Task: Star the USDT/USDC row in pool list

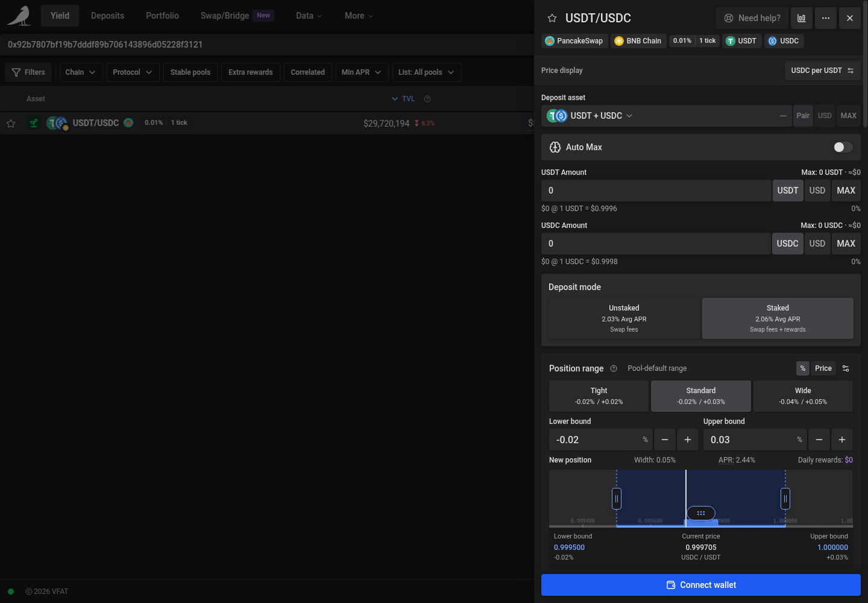Action: point(11,124)
